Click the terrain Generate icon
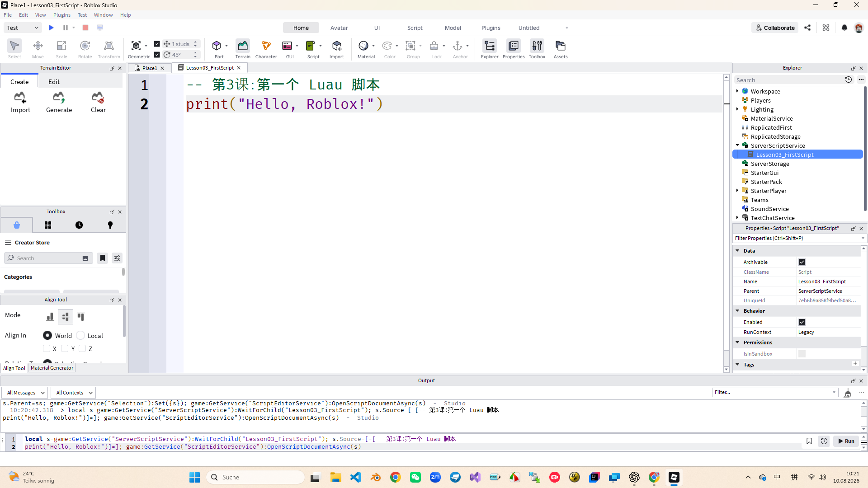This screenshot has height=488, width=868. (x=59, y=102)
